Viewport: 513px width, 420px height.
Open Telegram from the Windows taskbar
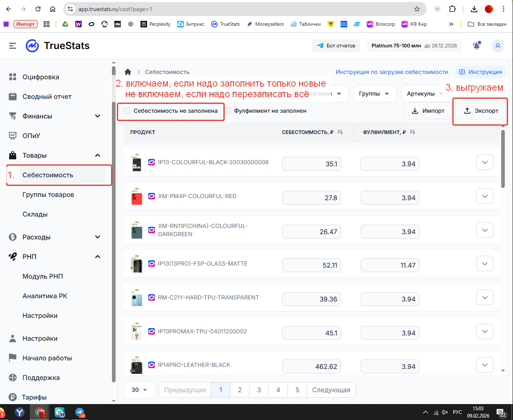[80, 412]
